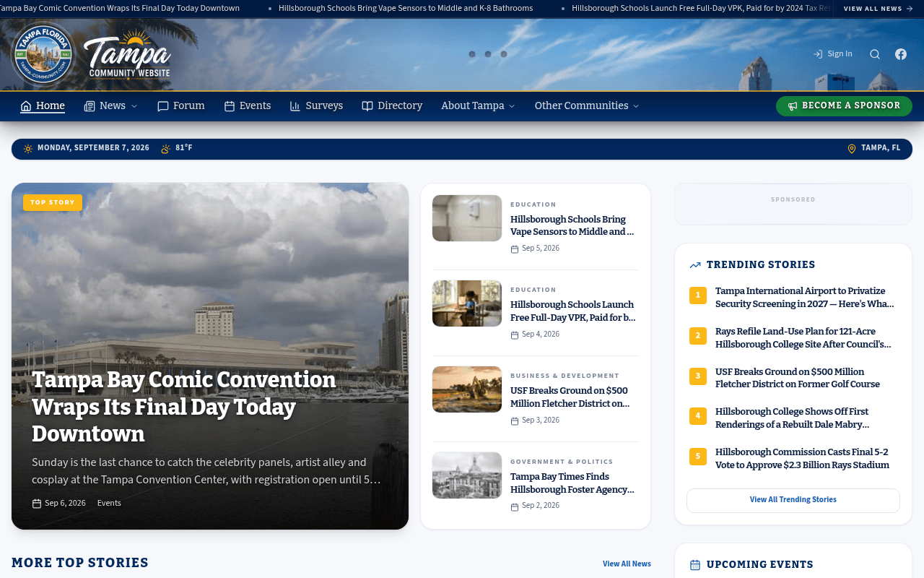The height and width of the screenshot is (578, 924).
Task: Open trending story Commission Final 5-2 Vote
Action: 803,460
